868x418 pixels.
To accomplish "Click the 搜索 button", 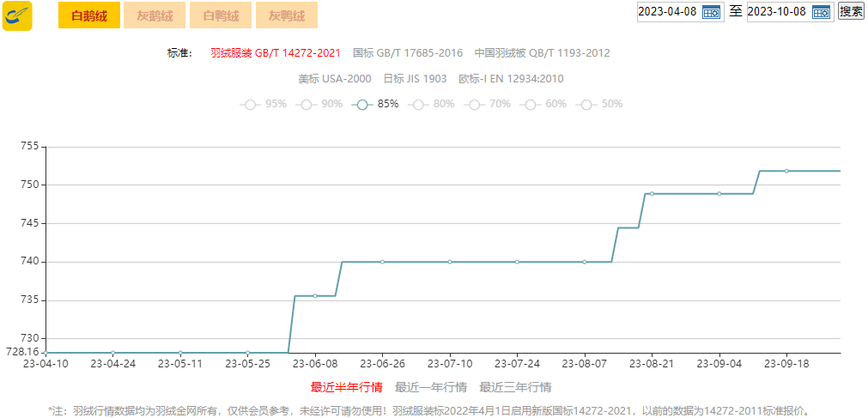I will (852, 10).
